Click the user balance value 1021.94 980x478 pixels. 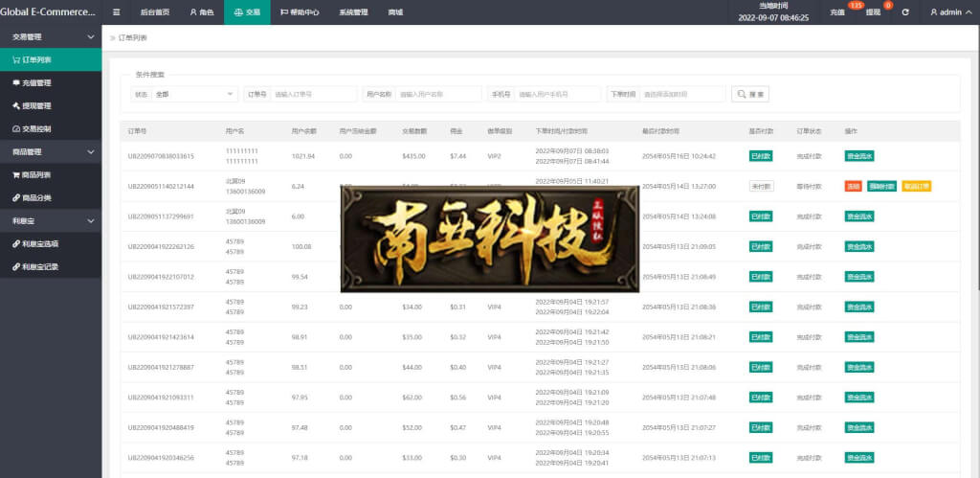pos(303,156)
